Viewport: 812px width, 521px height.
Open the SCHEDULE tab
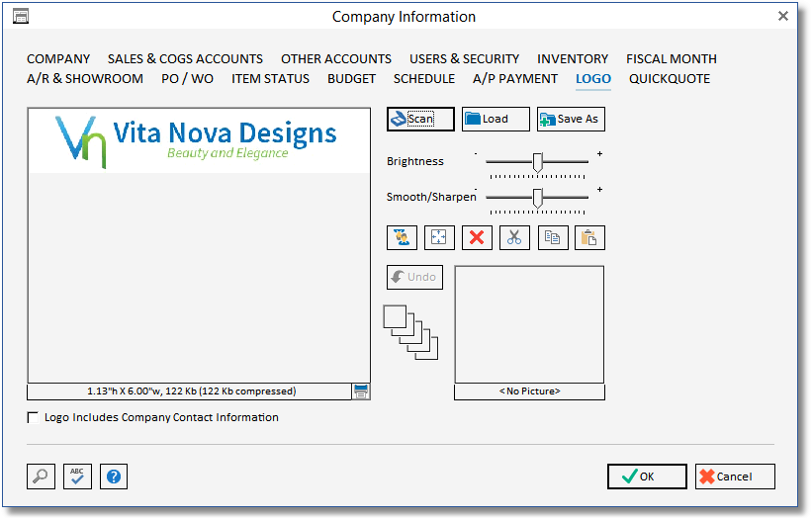pos(424,79)
